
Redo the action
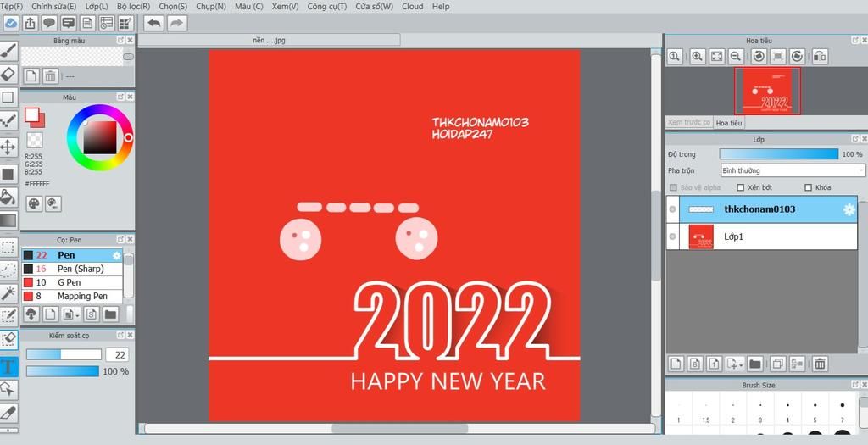pos(176,23)
